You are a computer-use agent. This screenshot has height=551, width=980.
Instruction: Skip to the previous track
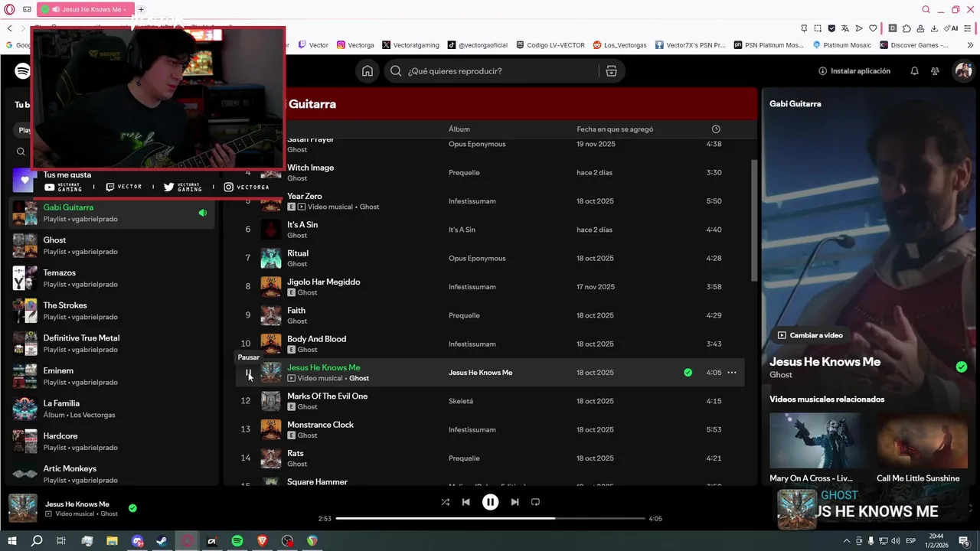click(465, 502)
